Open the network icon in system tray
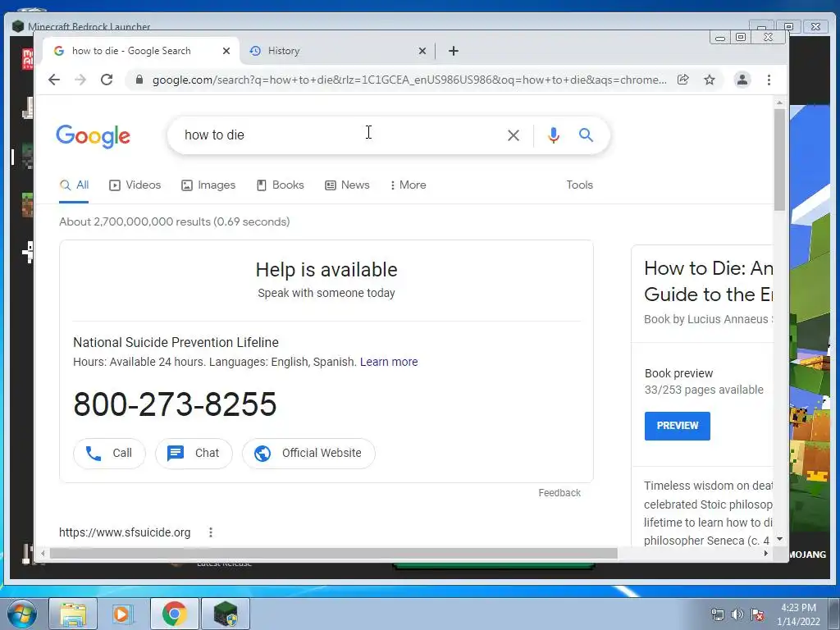Image resolution: width=840 pixels, height=630 pixels. click(x=717, y=614)
